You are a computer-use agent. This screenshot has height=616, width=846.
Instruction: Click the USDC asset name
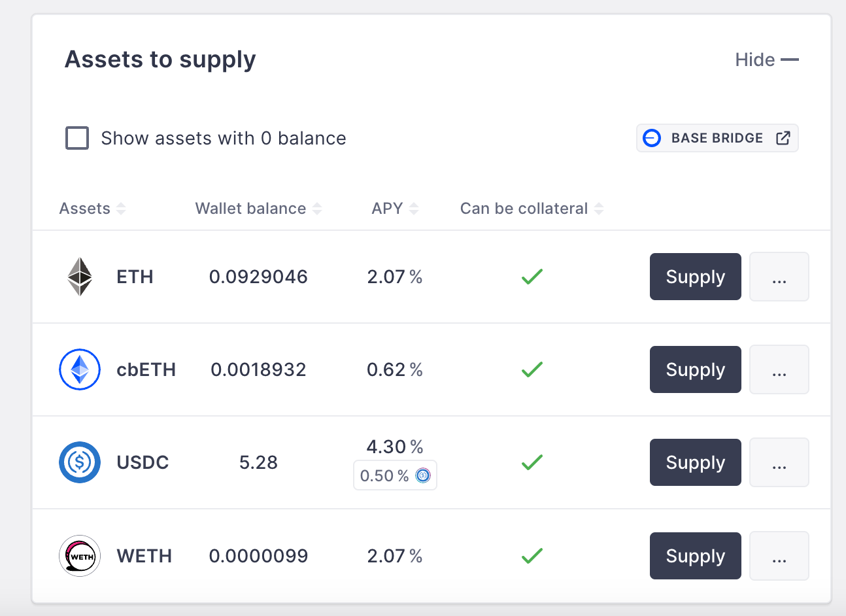tap(143, 462)
